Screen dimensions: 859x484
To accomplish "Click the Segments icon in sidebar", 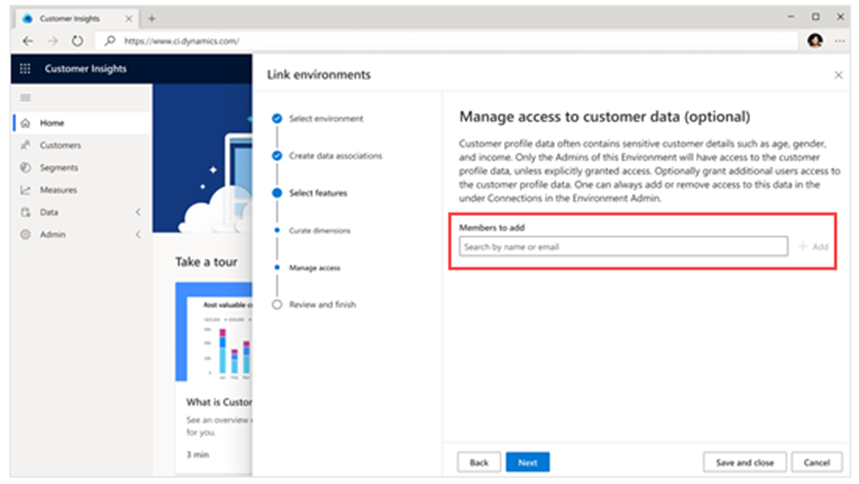I will pos(25,167).
